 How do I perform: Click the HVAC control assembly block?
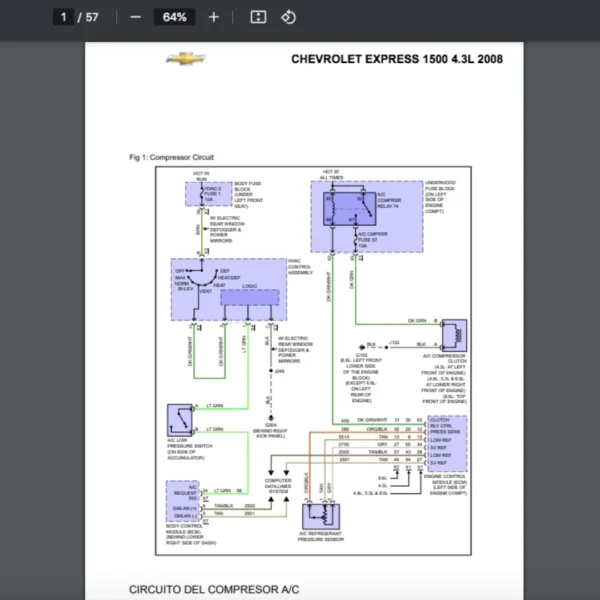(x=228, y=290)
